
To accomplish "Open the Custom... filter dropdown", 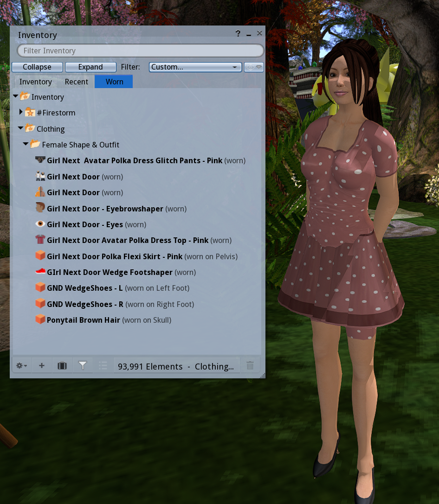I will [195, 67].
